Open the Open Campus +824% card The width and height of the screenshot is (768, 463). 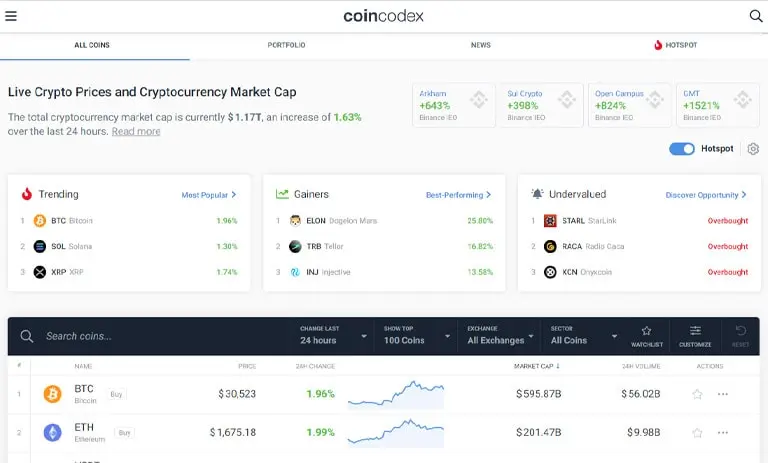[629, 105]
